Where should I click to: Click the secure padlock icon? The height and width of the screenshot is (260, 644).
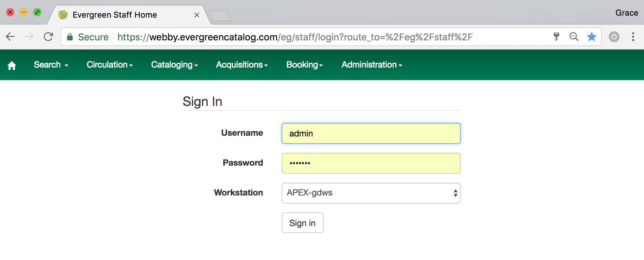tap(70, 37)
